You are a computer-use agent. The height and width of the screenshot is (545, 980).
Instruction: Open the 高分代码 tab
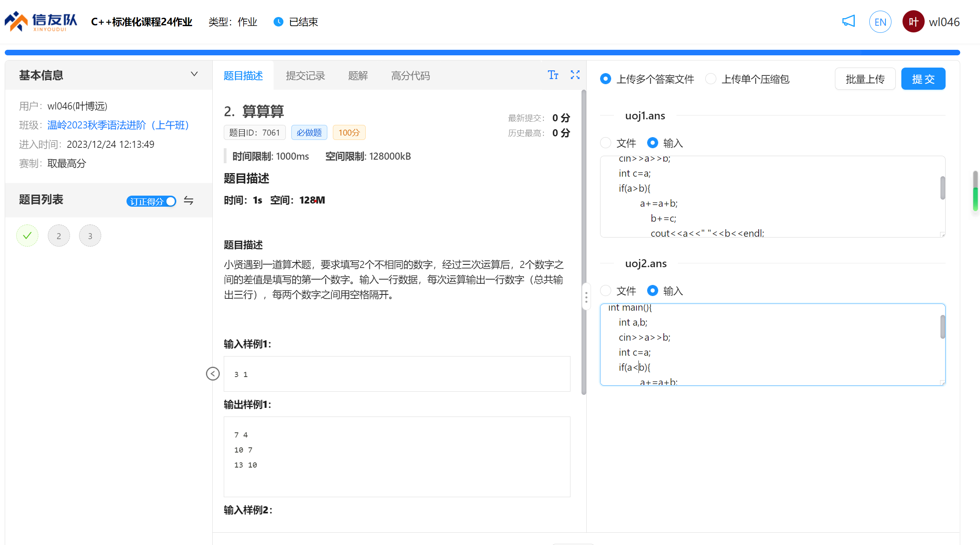click(x=410, y=75)
